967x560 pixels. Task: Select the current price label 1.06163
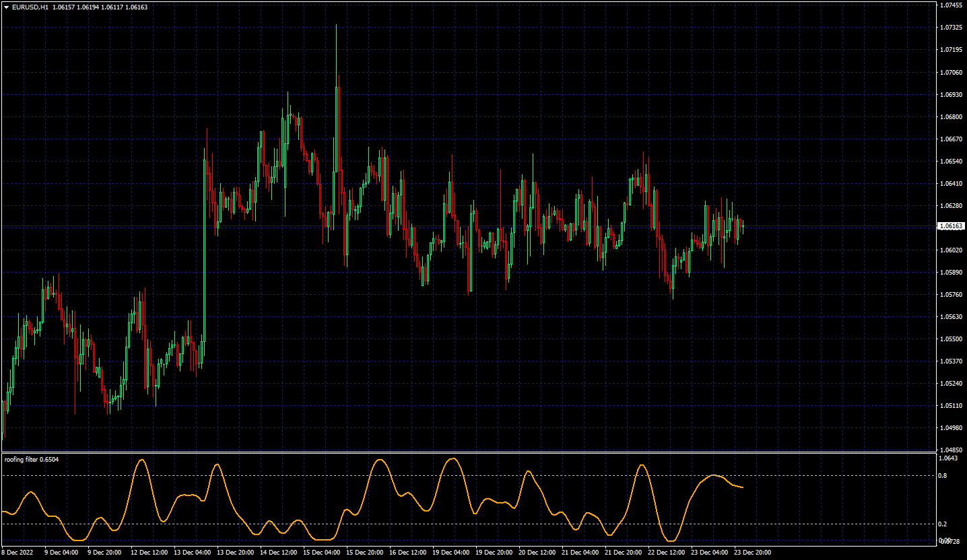(x=952, y=226)
